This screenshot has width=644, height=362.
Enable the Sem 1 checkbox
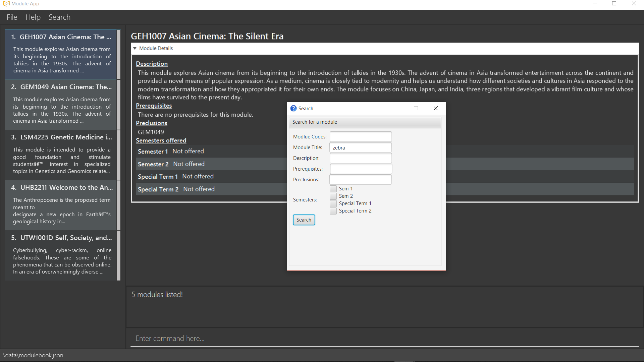[333, 189]
